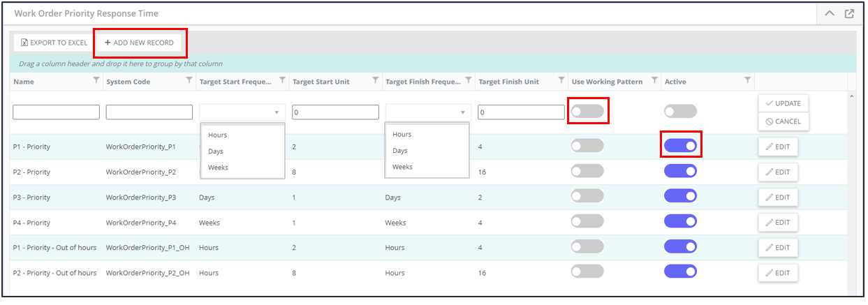Add a new record

pos(139,43)
